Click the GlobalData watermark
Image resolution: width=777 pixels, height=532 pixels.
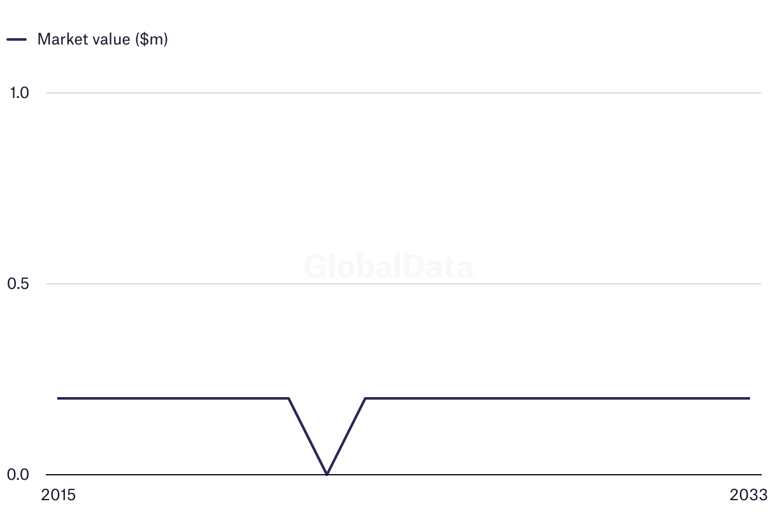tap(388, 267)
